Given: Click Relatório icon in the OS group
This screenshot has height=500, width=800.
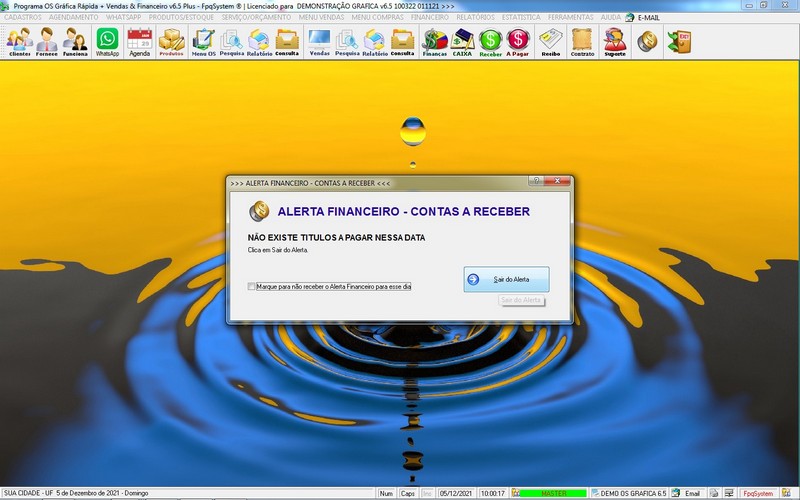Looking at the screenshot, I should pyautogui.click(x=259, y=42).
